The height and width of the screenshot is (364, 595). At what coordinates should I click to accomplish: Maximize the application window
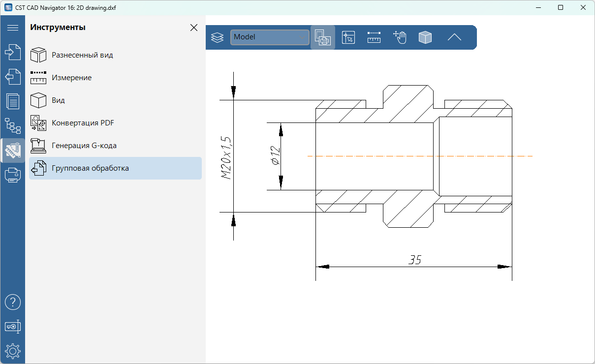point(561,7)
